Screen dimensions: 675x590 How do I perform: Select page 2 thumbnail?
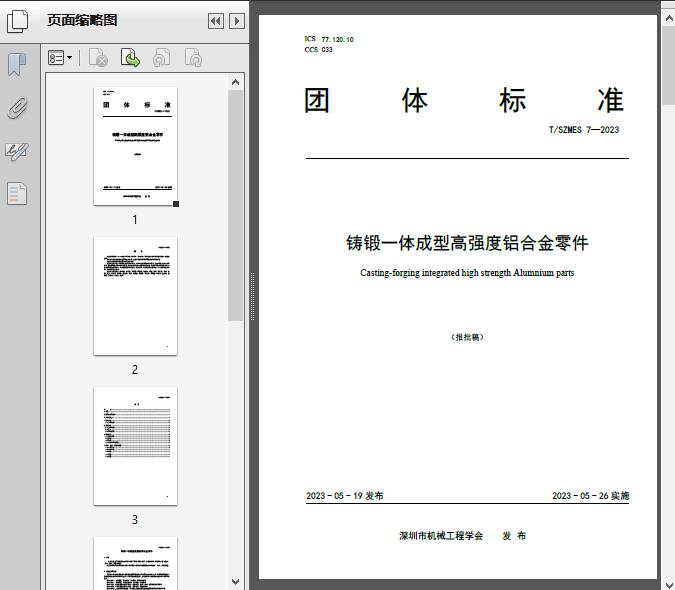135,296
